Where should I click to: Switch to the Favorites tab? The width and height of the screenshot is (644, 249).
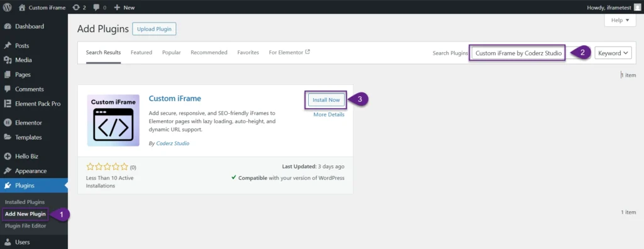coord(248,53)
